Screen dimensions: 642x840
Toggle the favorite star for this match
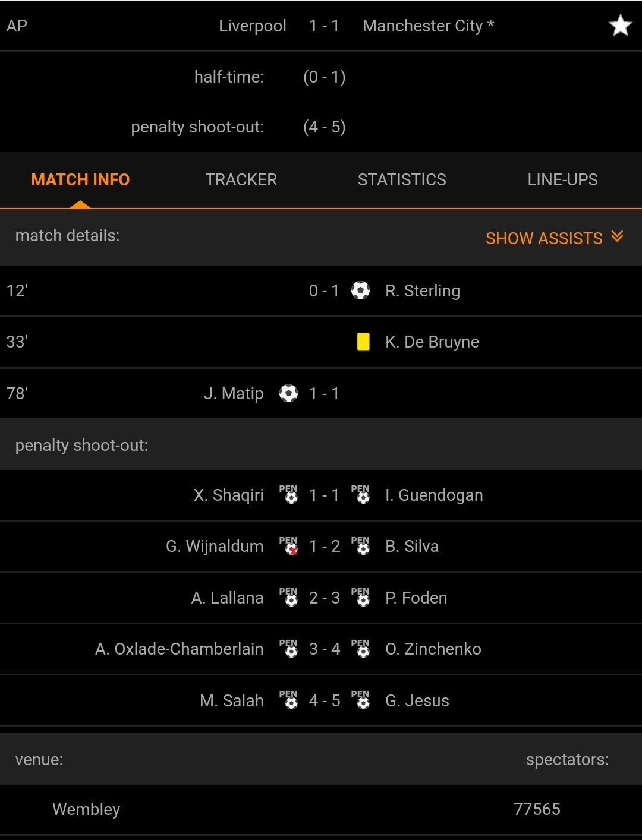(620, 26)
